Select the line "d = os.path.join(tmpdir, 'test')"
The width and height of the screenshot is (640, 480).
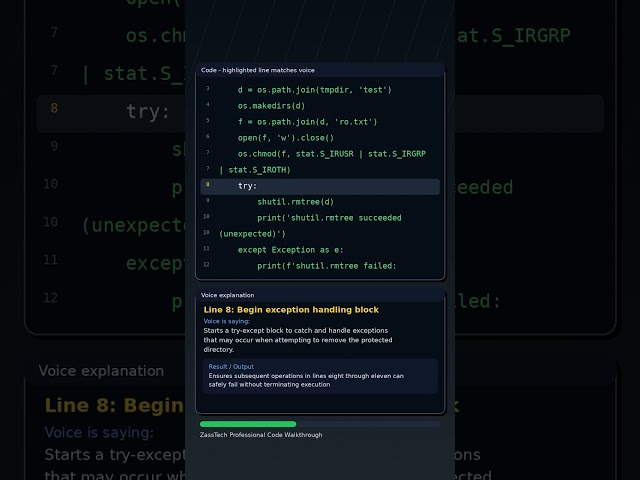(314, 90)
